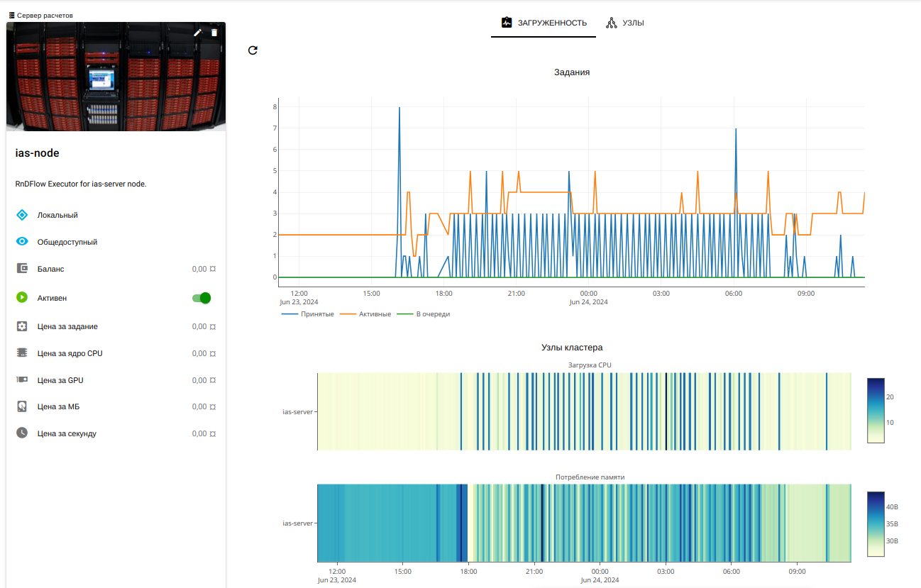Click the Цена за задание gear icon
Screen dimensions: 921x588
22,326
